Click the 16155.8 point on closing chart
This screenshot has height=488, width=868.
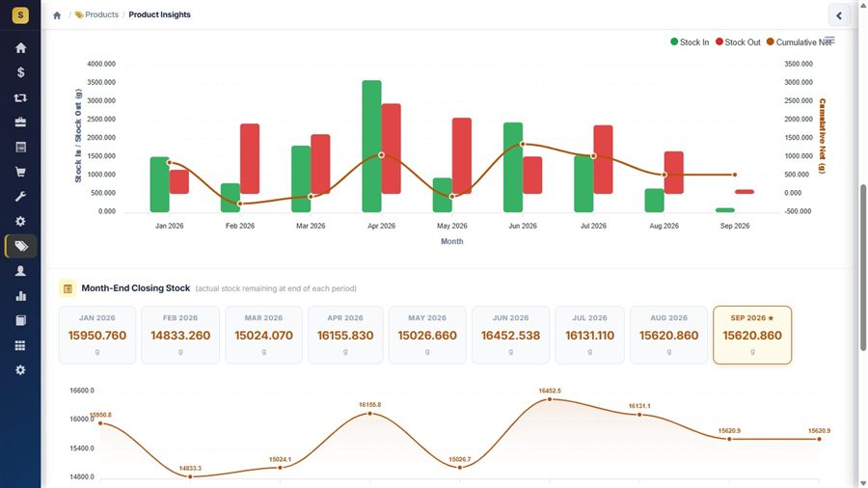[369, 414]
